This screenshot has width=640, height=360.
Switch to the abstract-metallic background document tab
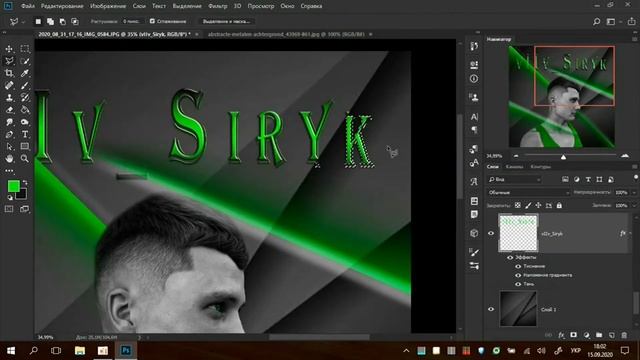point(286,34)
